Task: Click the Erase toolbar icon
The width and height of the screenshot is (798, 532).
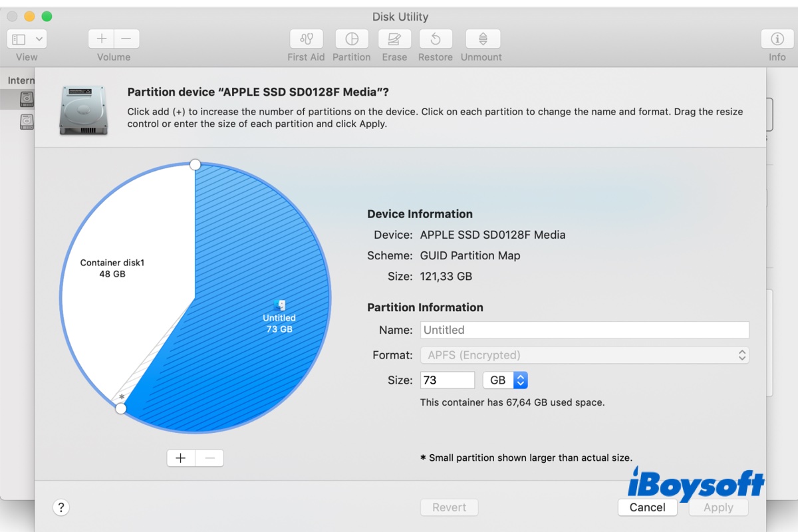Action: [394, 39]
